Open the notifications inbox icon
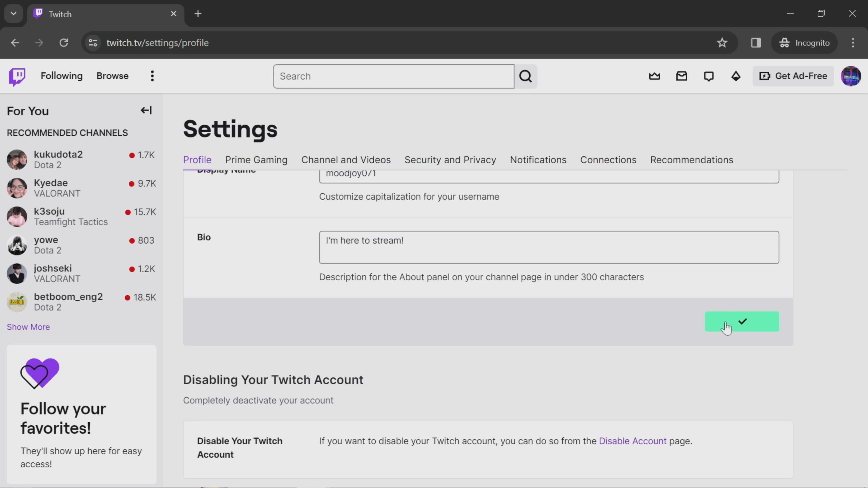Screen dimensions: 868x488 (682, 76)
